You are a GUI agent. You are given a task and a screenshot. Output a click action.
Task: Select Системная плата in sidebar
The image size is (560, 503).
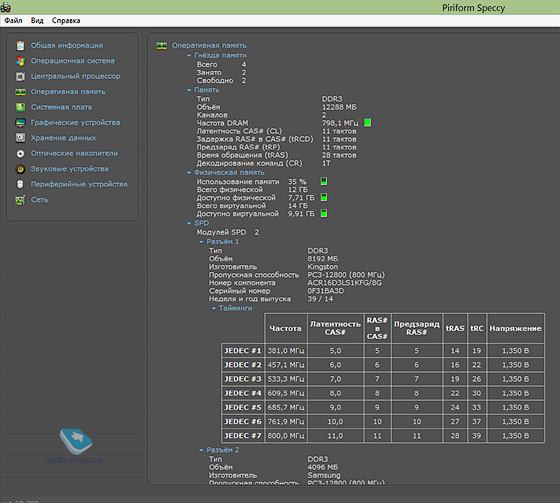pyautogui.click(x=61, y=107)
